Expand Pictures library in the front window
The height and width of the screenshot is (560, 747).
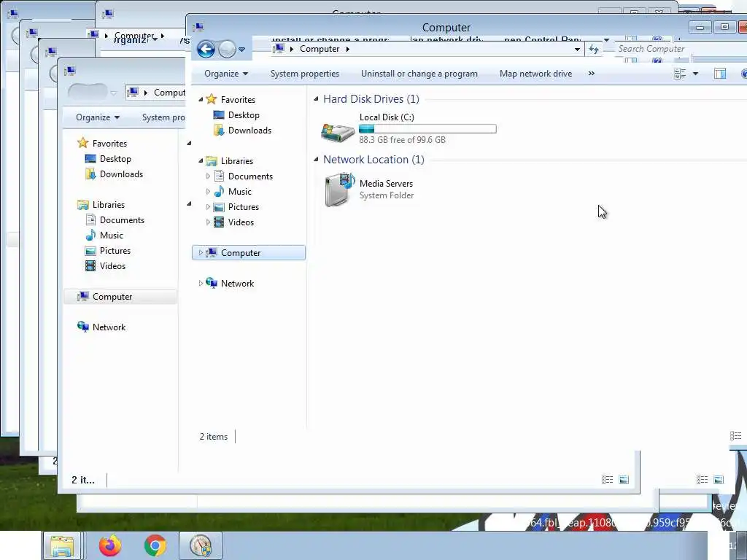click(208, 206)
